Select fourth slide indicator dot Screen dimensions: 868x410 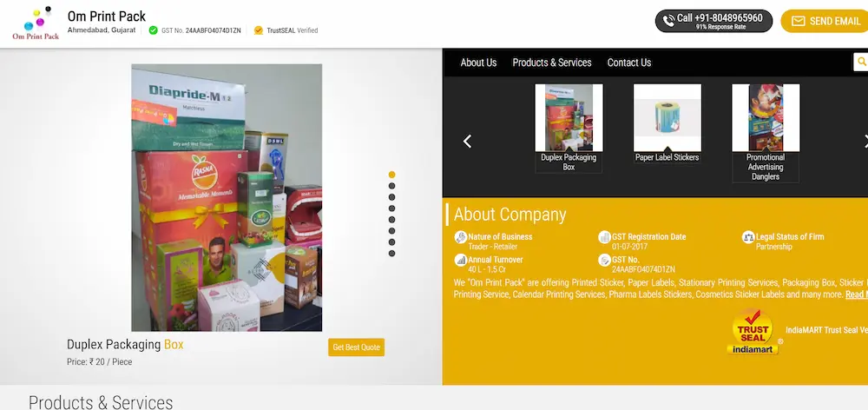392,208
